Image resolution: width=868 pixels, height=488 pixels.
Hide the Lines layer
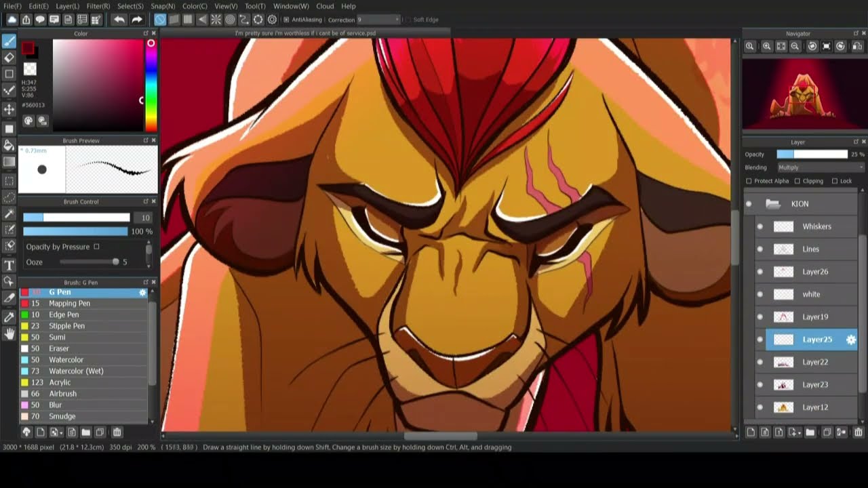tap(759, 249)
